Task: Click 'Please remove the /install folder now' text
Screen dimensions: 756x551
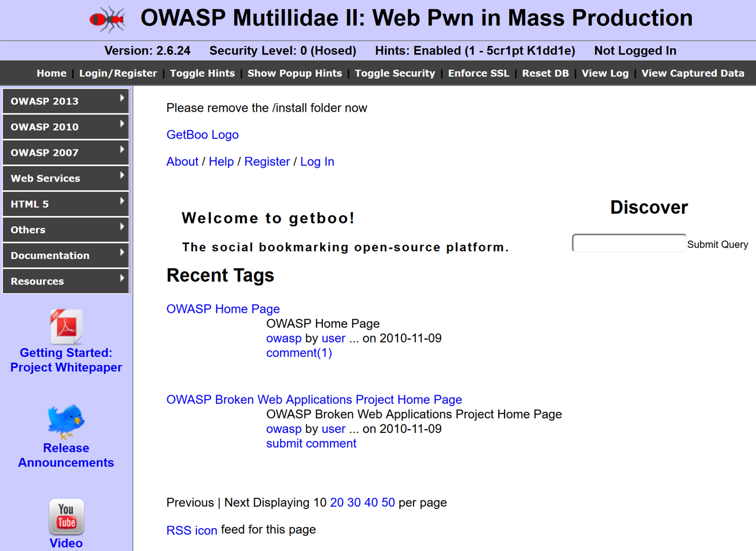Action: coord(267,108)
